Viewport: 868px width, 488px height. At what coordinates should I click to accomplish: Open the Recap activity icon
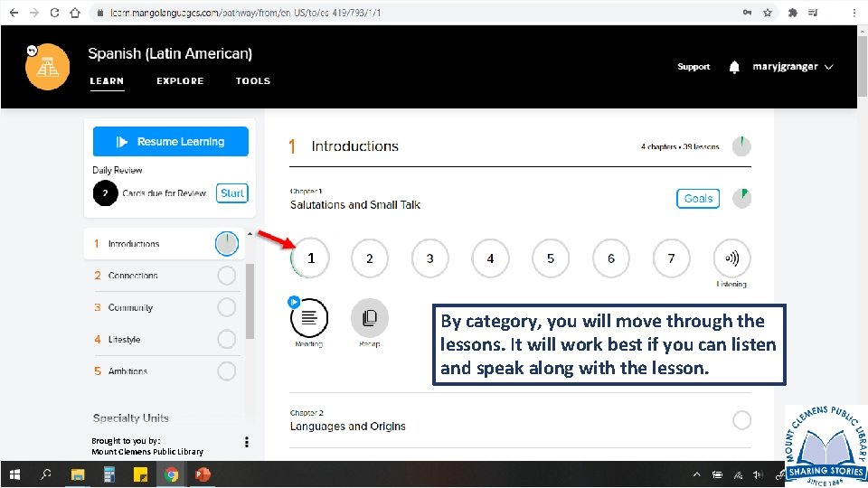coord(369,317)
